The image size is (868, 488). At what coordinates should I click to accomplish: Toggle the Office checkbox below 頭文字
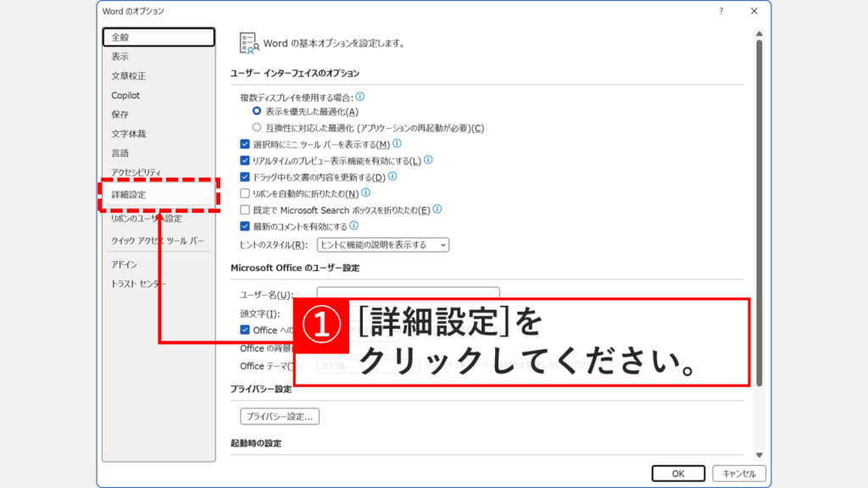[245, 330]
